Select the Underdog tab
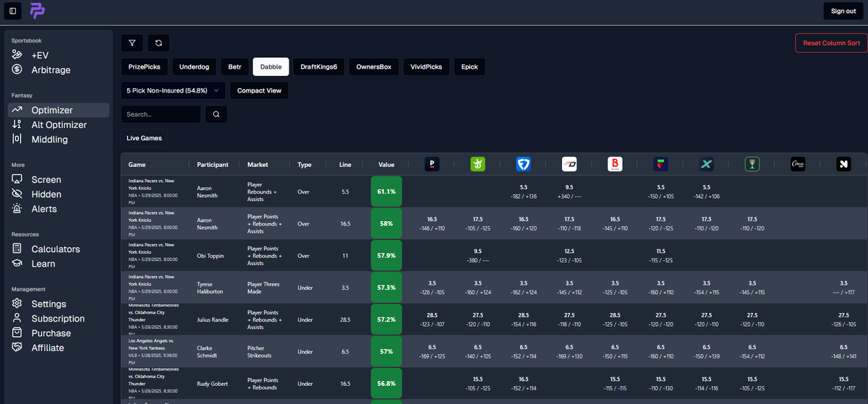This screenshot has height=404, width=868. [x=194, y=66]
